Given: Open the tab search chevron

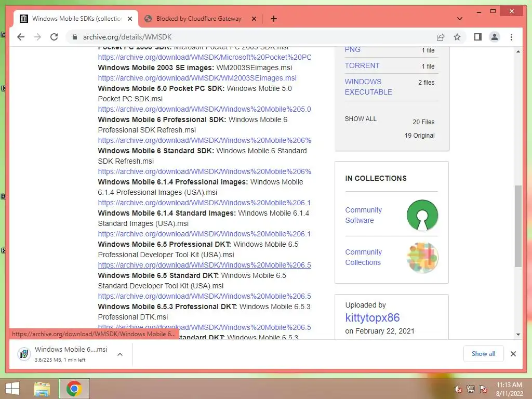Looking at the screenshot, I should [460, 19].
